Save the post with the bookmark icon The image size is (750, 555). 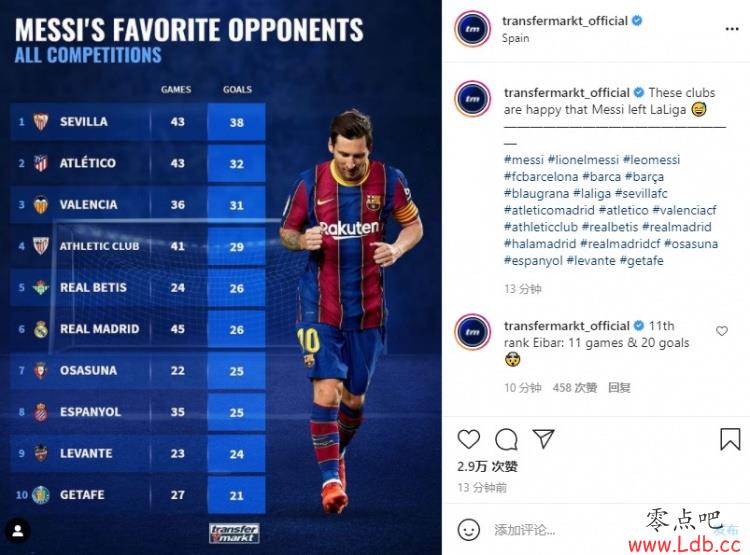click(x=730, y=439)
